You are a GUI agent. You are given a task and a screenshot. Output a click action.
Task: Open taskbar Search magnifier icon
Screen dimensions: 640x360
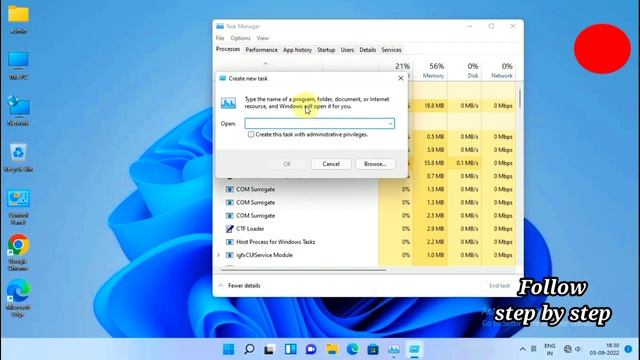(249, 349)
